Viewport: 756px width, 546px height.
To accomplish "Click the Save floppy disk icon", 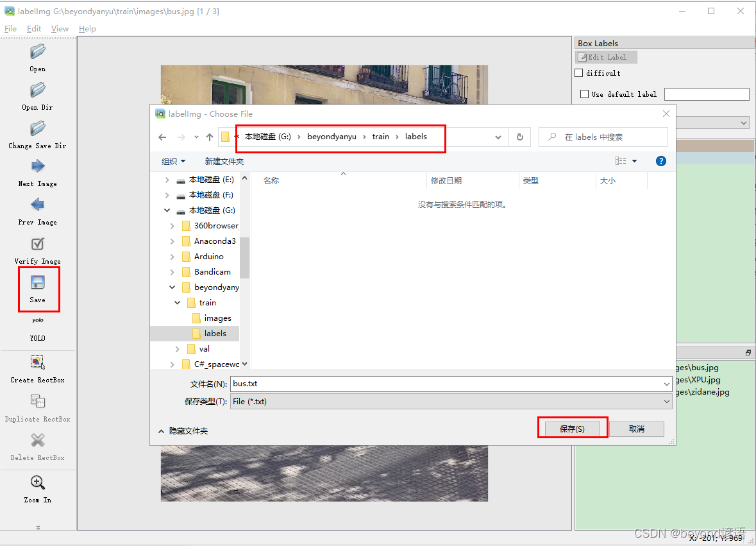I will tap(38, 283).
